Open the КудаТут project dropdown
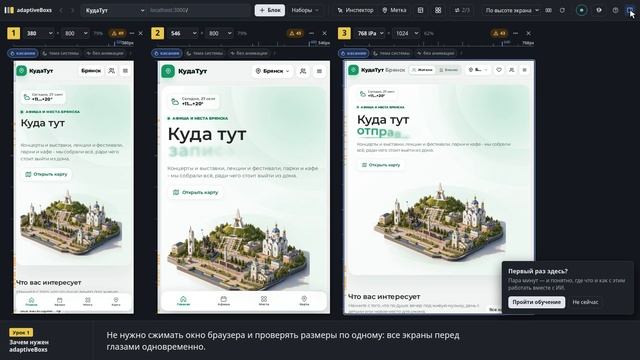The image size is (640, 360). [x=114, y=10]
